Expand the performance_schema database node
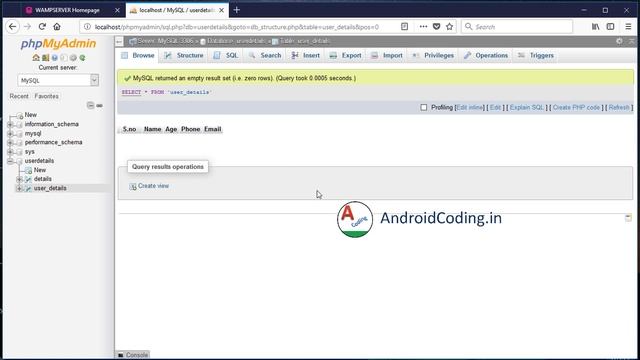 pos(10,142)
